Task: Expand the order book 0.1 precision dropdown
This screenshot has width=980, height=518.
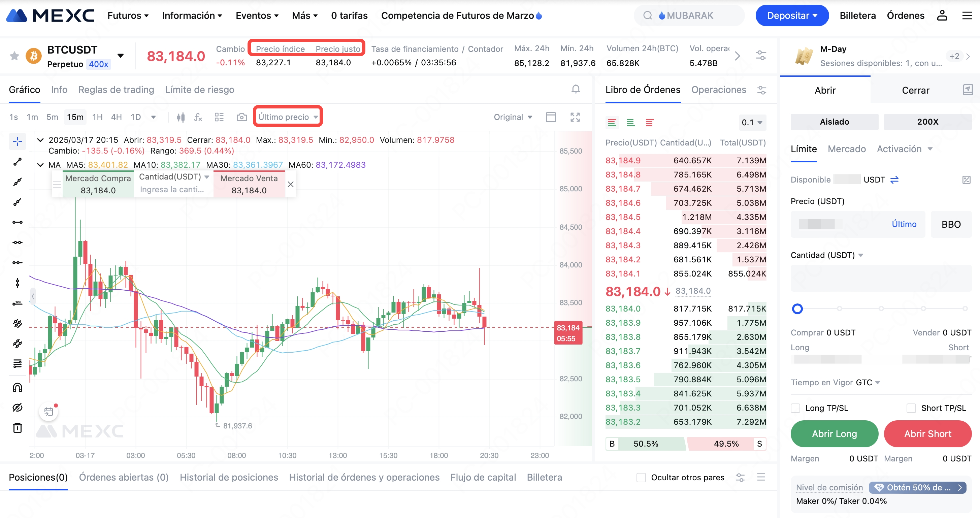Action: pos(752,123)
